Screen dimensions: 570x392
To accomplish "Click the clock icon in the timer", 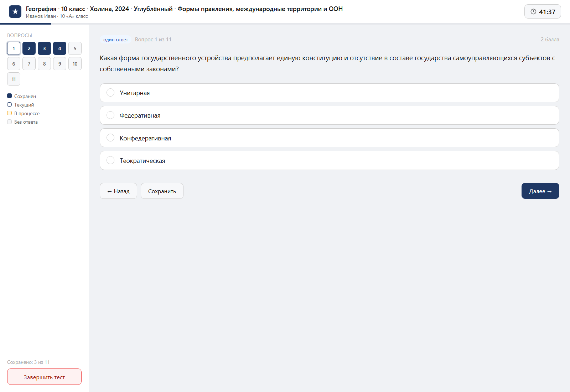I will pyautogui.click(x=533, y=12).
